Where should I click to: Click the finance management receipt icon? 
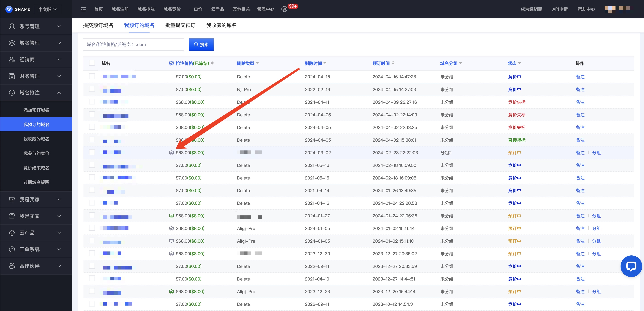point(12,76)
